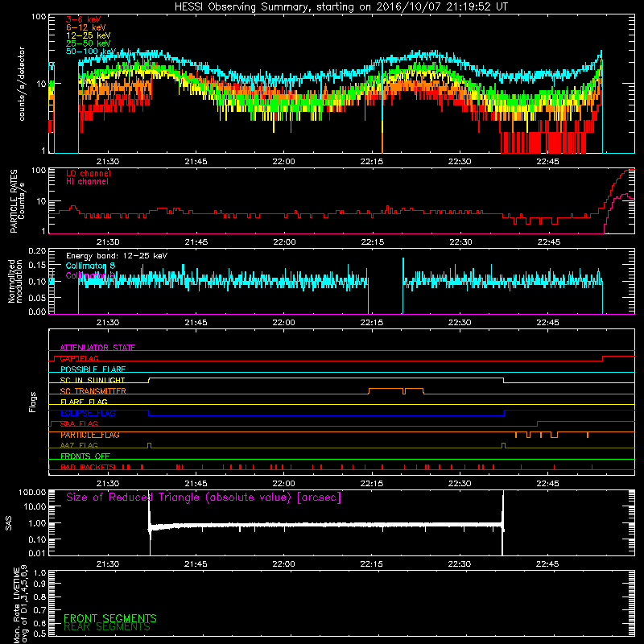Viewport: 644px width, 644px height.
Task: Click the 21:45 tick label under particle rates plot
Action: pyautogui.click(x=196, y=242)
